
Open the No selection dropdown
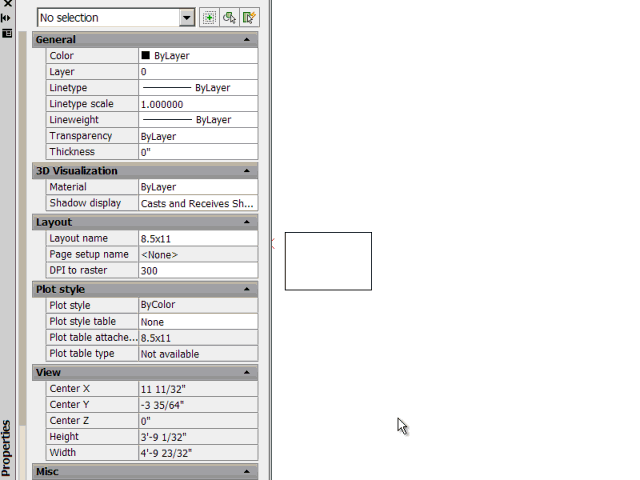point(187,18)
